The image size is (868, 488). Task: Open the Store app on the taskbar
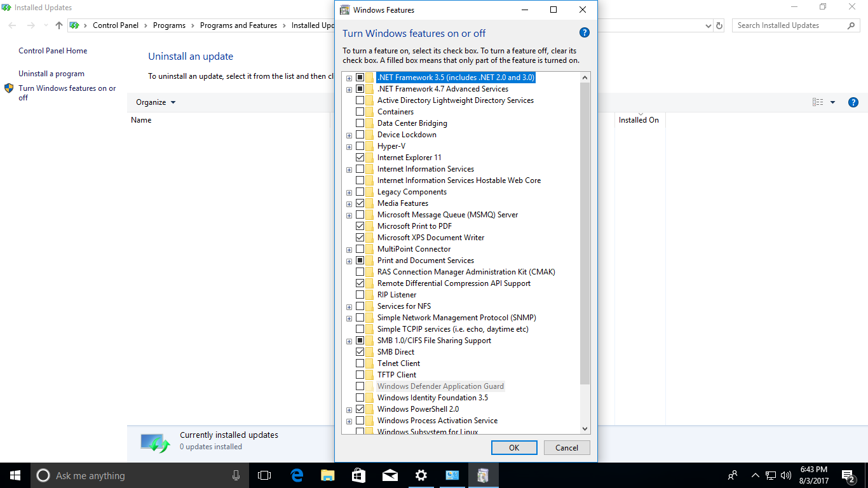point(358,475)
